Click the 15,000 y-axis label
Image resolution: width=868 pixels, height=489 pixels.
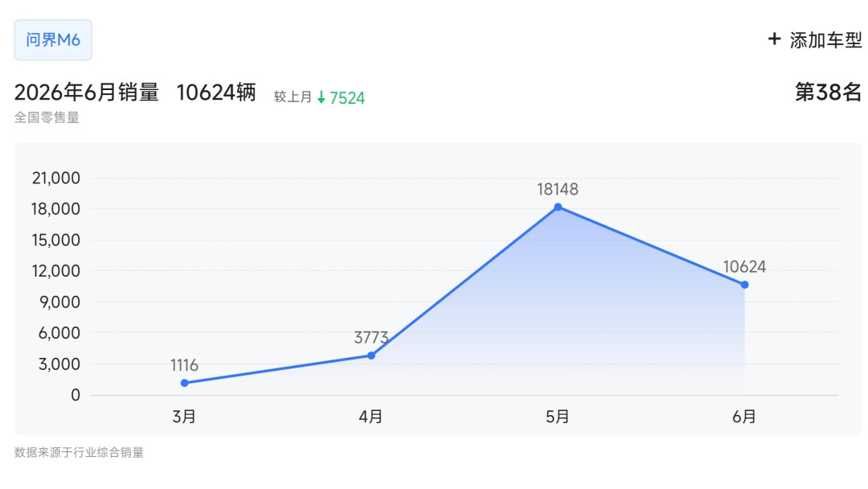pyautogui.click(x=56, y=240)
